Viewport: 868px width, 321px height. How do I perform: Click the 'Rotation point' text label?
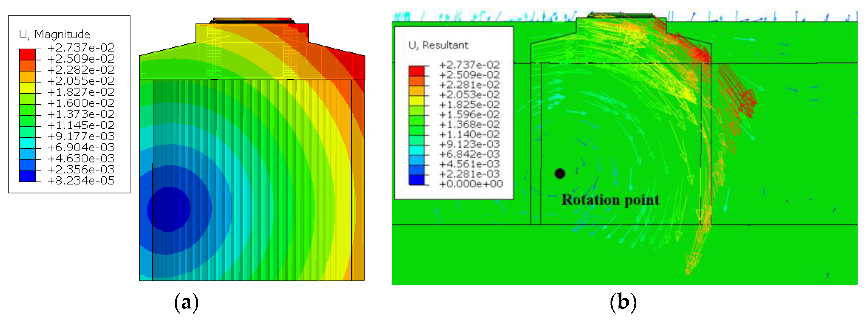point(610,200)
